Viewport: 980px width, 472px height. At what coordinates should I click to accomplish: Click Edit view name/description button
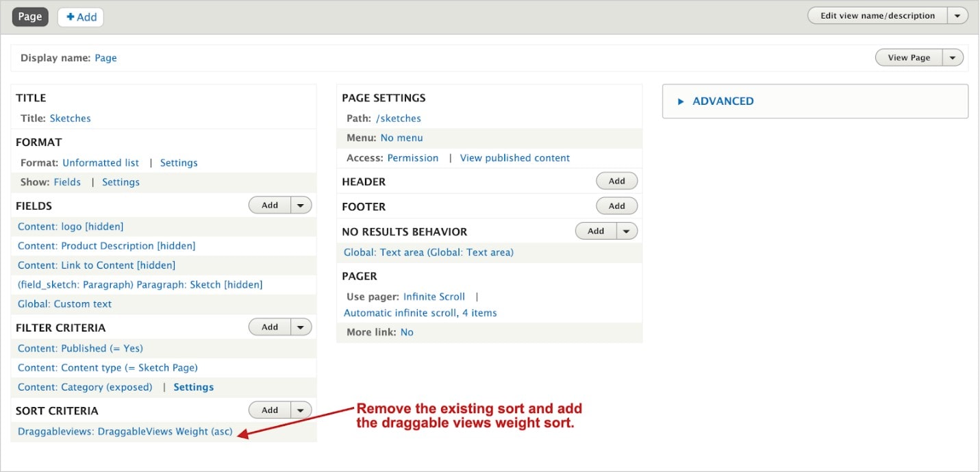pyautogui.click(x=877, y=16)
